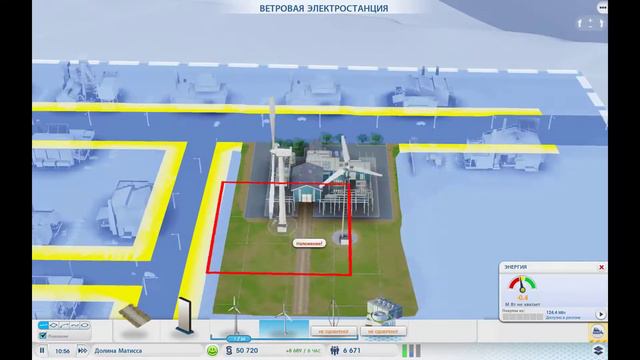Click the Ветровая Электростанция title

click(x=324, y=8)
